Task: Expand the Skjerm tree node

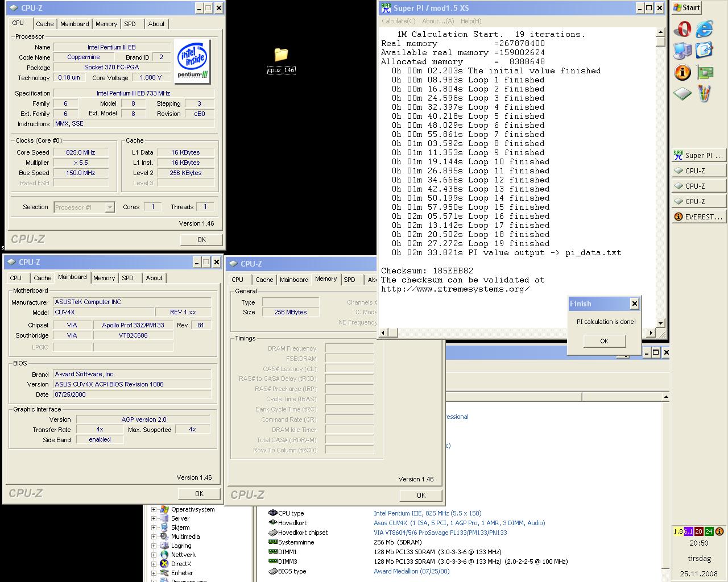Action: (154, 527)
